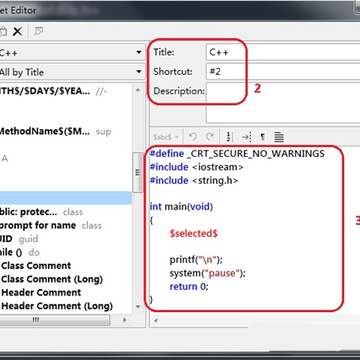Click the undo arrow in editor toolbar
The width and height of the screenshot is (360, 360).
pos(193,137)
